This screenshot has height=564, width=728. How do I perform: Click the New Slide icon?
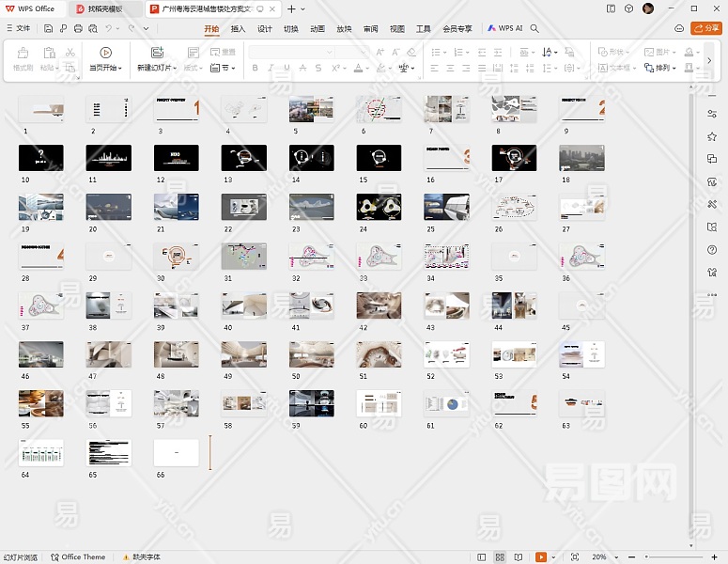(157, 53)
